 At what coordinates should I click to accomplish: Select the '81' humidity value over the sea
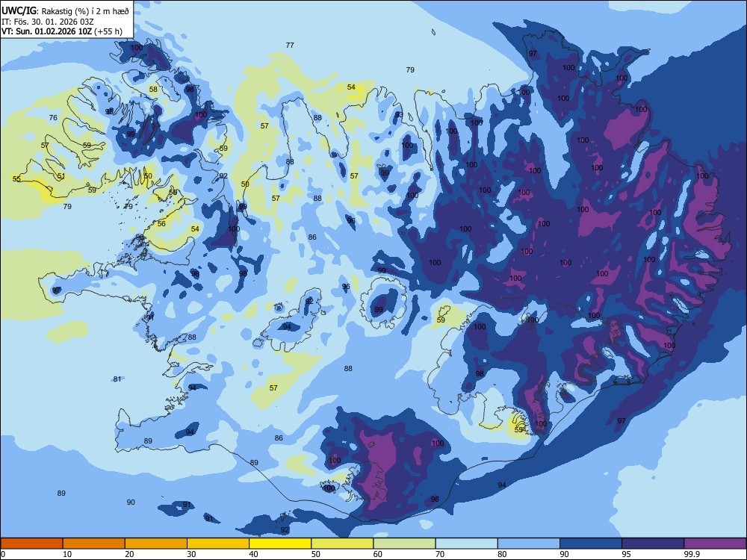pos(117,379)
